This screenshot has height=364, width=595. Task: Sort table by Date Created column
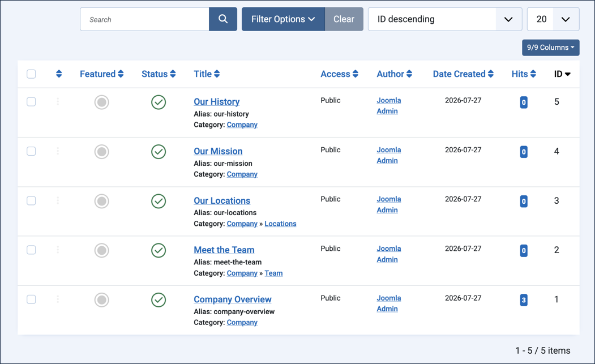click(463, 74)
